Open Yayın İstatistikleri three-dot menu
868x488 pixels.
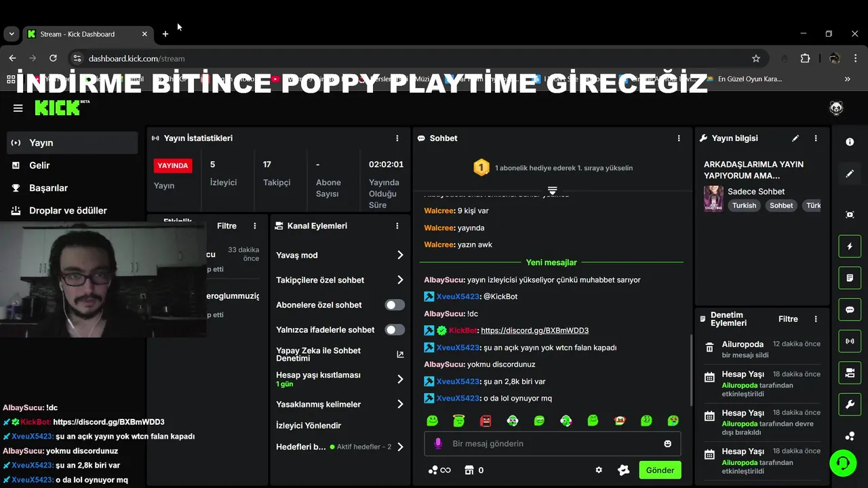(x=397, y=138)
